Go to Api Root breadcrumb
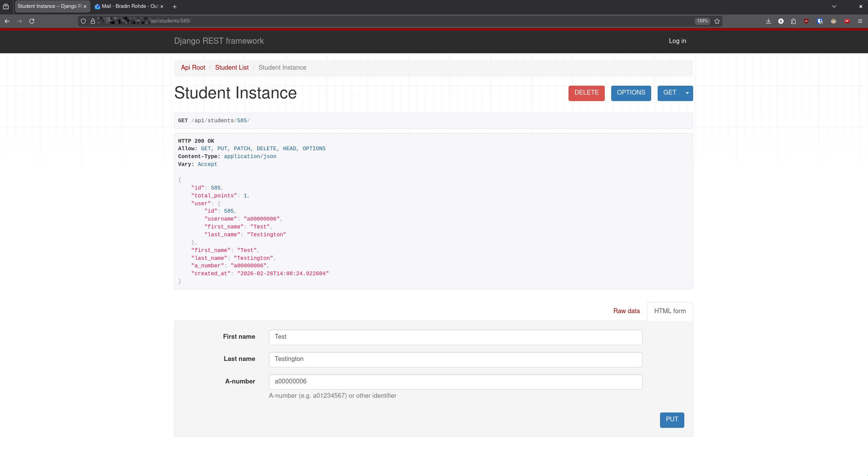Viewport: 868px width, 476px height. click(193, 68)
